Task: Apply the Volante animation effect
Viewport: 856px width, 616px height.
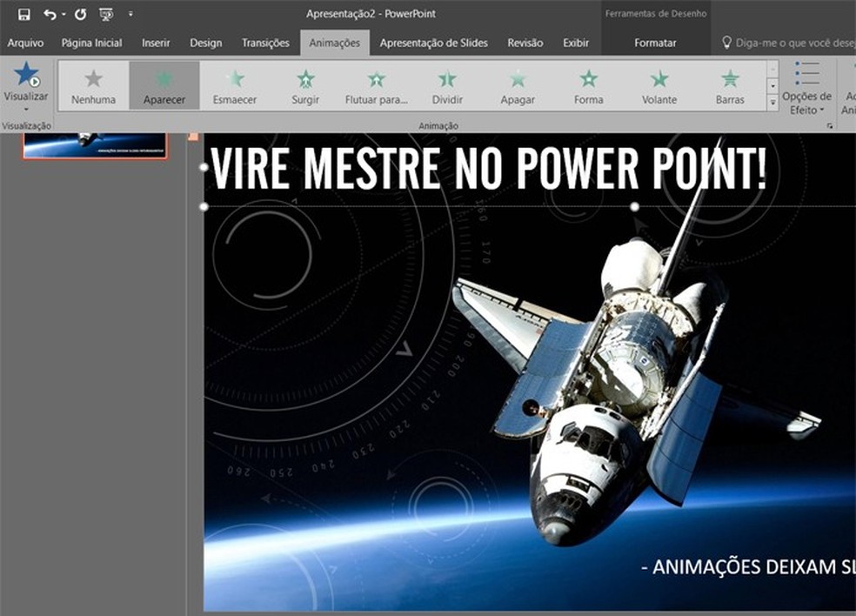Action: tap(659, 85)
